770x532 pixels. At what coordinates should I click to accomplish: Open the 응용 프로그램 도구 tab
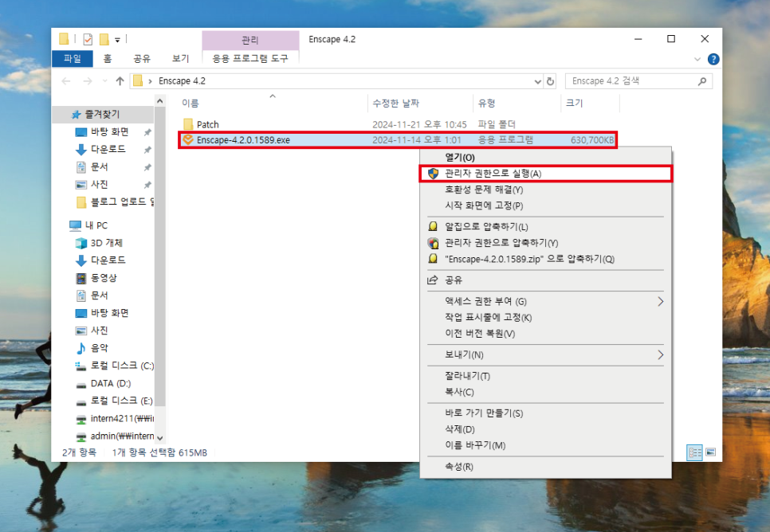point(250,58)
